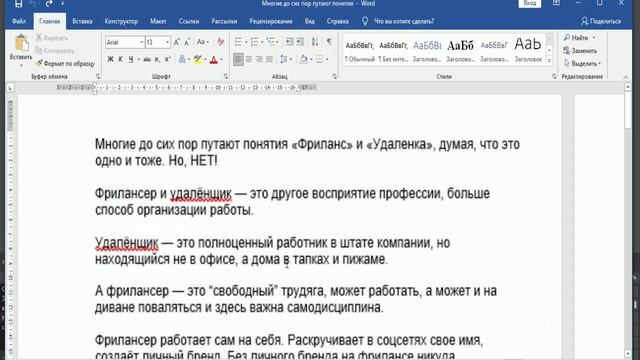Save document with the floppy disk icon

pos(18,3)
